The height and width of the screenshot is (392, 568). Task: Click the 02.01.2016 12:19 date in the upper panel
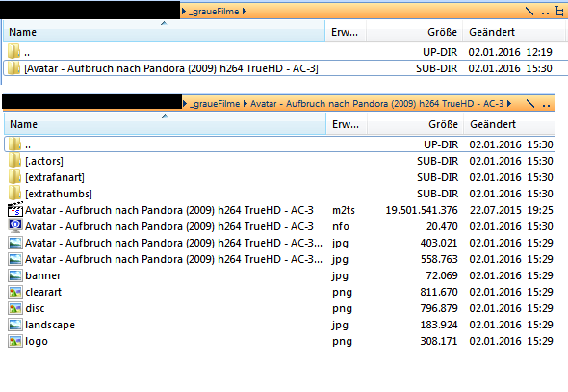(510, 52)
